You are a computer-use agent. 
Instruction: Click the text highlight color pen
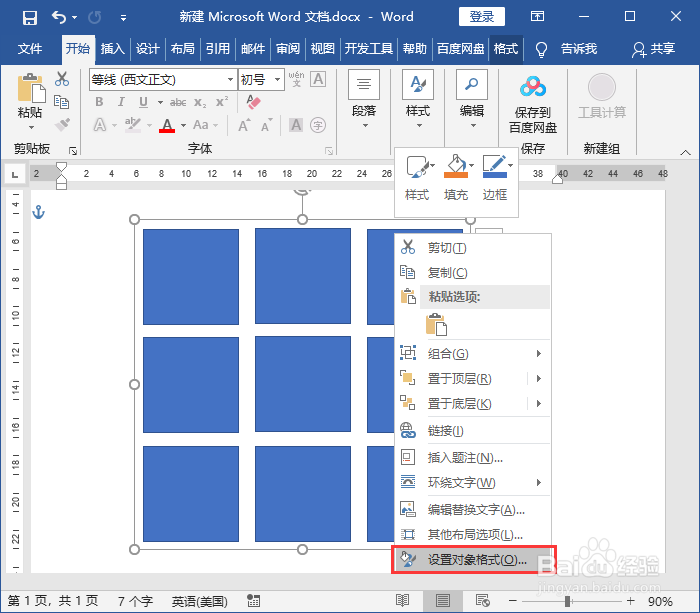133,125
